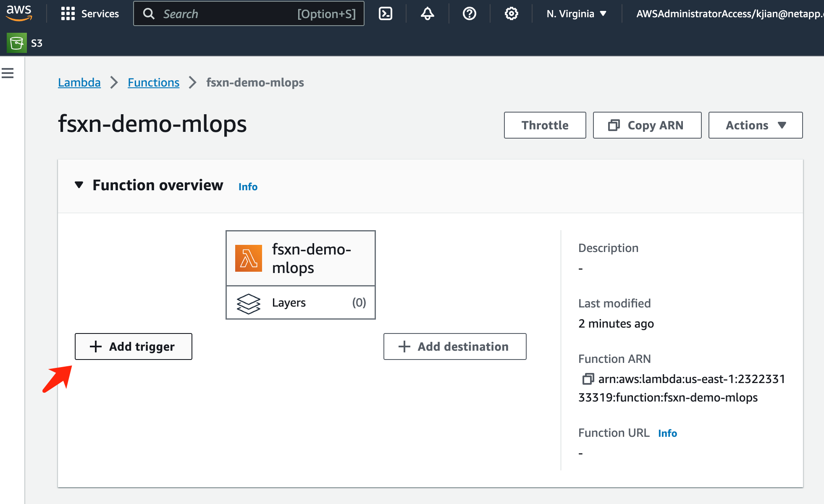This screenshot has height=504, width=824.
Task: Expand the Actions dropdown menu
Action: 755,125
